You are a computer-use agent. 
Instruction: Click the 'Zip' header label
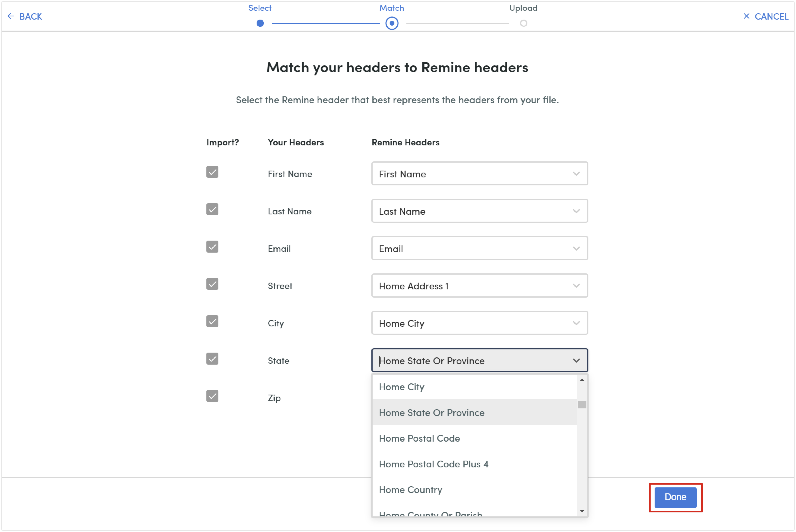click(274, 398)
